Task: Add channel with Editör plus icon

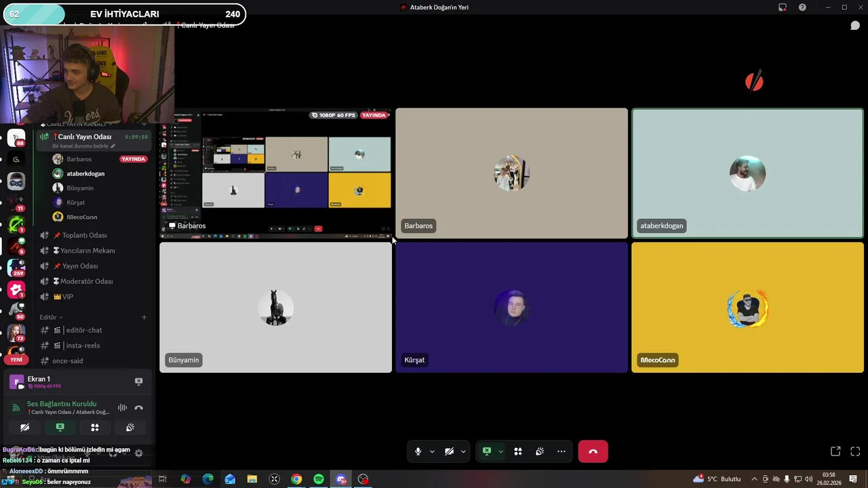Action: 144,317
